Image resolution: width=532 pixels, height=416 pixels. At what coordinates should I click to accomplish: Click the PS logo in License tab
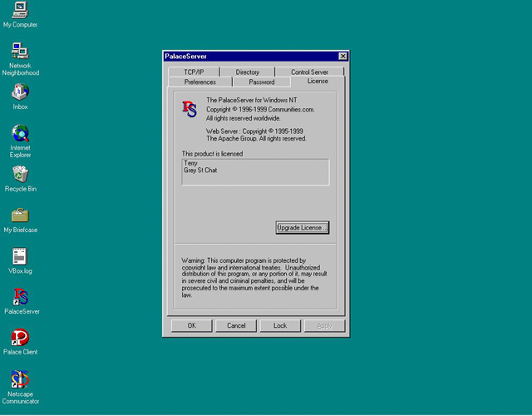[x=190, y=109]
